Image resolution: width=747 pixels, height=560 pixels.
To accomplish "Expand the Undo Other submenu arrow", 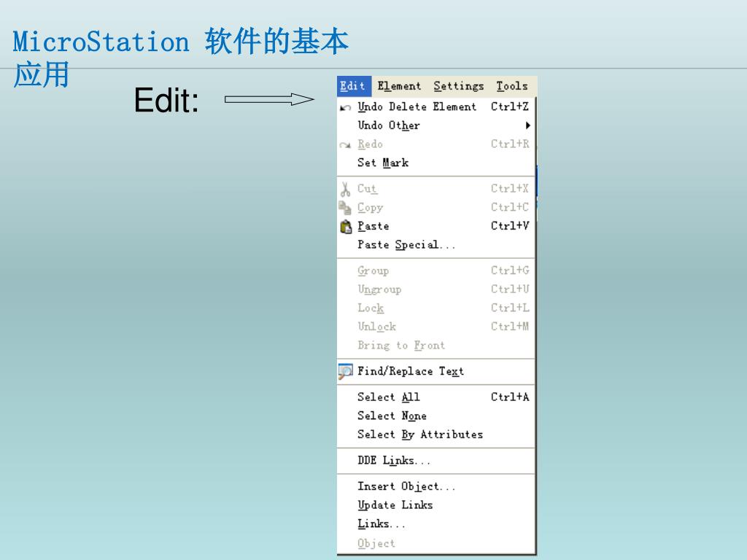I will point(527,125).
